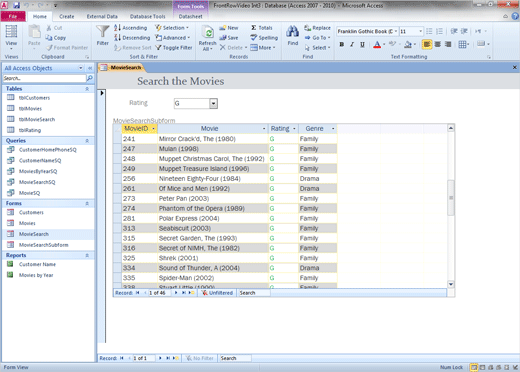Toggle align text right

(448, 44)
